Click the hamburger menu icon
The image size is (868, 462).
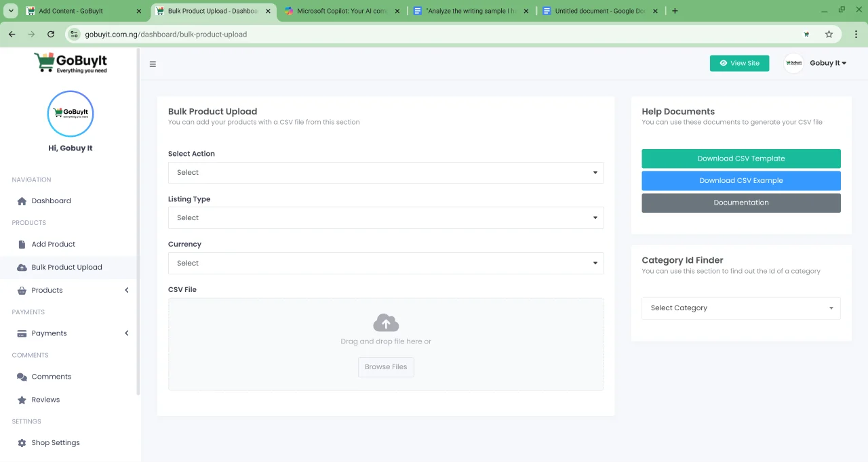click(x=153, y=64)
